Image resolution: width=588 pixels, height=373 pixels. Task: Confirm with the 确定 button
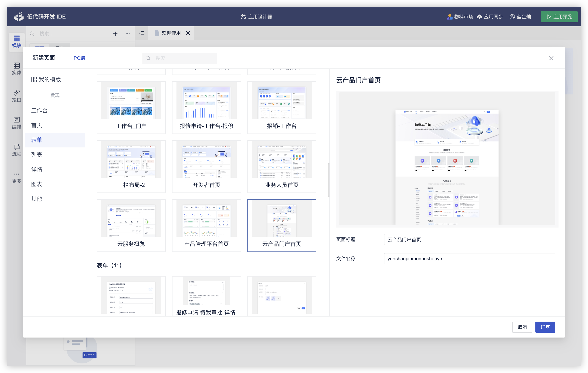[x=545, y=327]
